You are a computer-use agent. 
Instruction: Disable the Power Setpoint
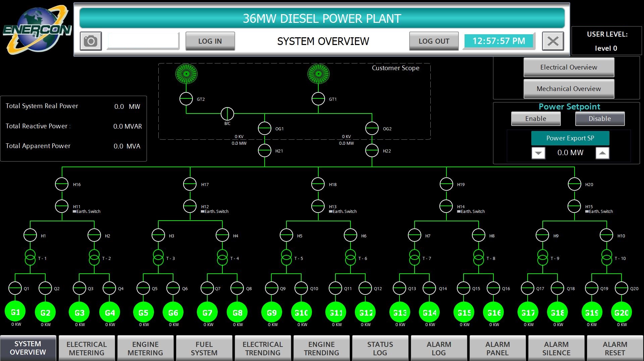coord(600,119)
